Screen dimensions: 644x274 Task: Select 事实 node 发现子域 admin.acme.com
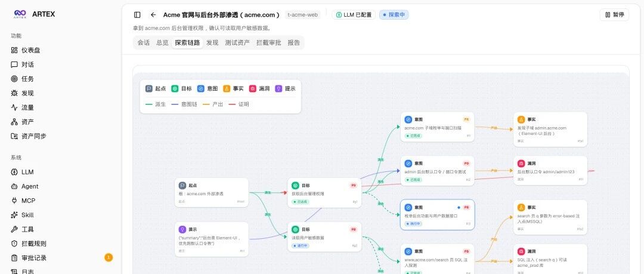tap(550, 130)
